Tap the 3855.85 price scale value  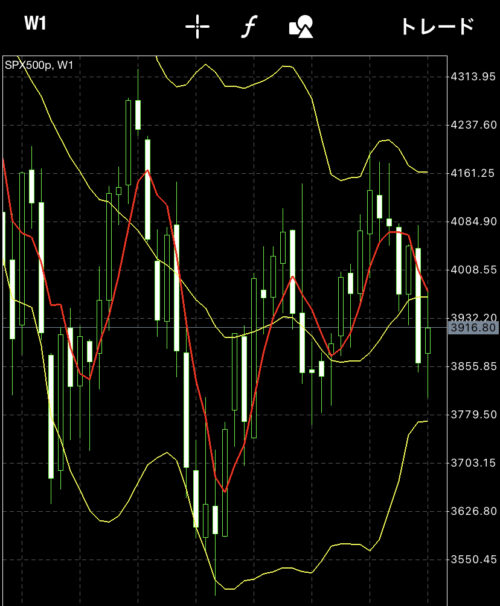click(x=473, y=366)
